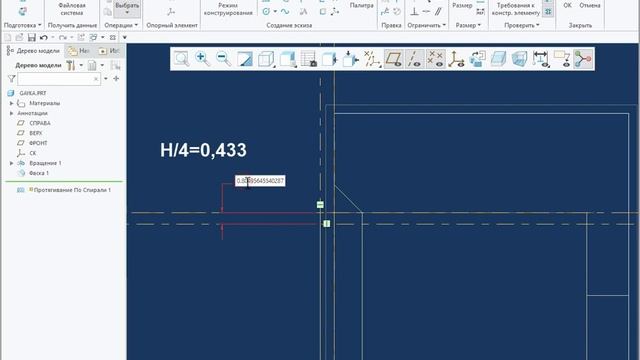Click the close window icon in quick access
The height and width of the screenshot is (360, 640).
[x=113, y=38]
